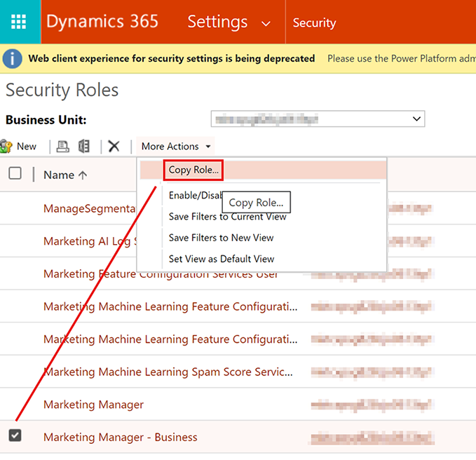Select Copy Role... from the menu
The height and width of the screenshot is (460, 476).
point(193,170)
